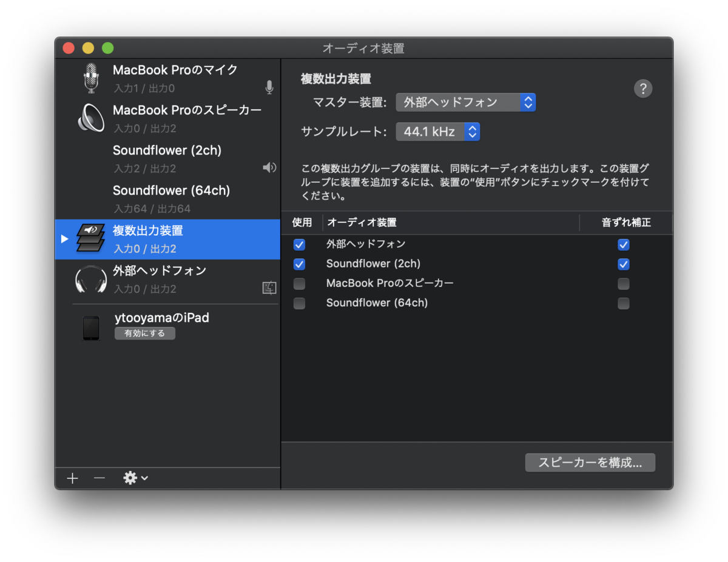Image resolution: width=728 pixels, height=562 pixels.
Task: Select MacBook Proのマイク in sidebar
Action: pyautogui.click(x=168, y=79)
